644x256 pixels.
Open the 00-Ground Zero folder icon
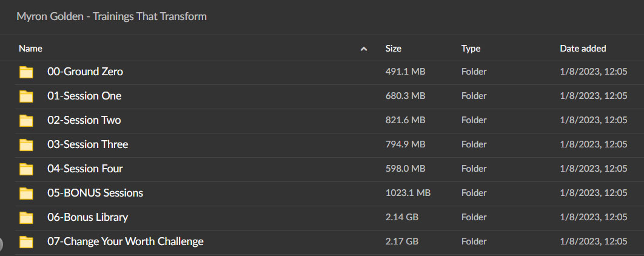(x=26, y=72)
